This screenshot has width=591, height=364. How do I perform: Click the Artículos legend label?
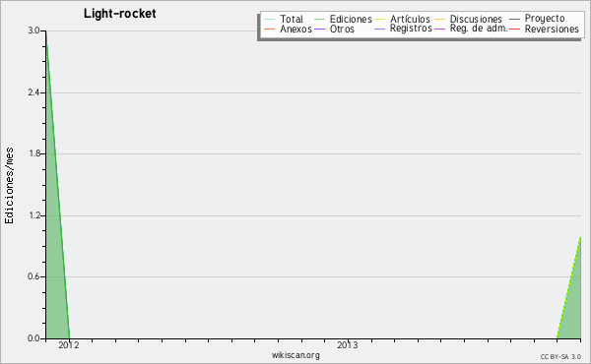pyautogui.click(x=410, y=19)
